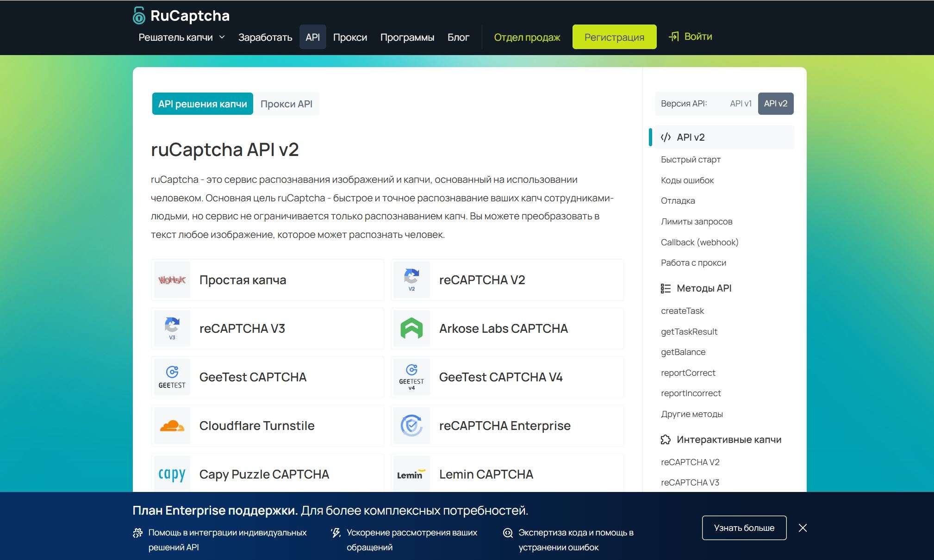Click the Lemin CAPTCHA logo icon
The image size is (934, 560).
point(411,474)
